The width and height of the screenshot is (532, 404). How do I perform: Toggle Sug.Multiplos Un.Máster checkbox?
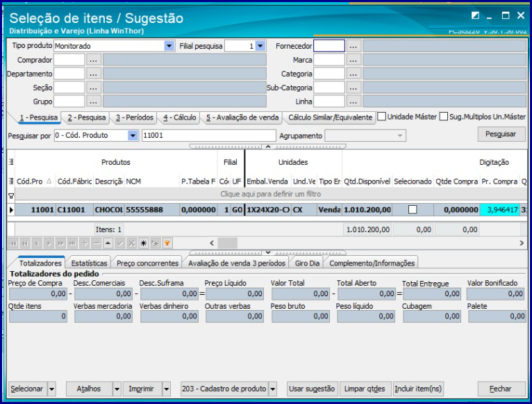pyautogui.click(x=443, y=117)
